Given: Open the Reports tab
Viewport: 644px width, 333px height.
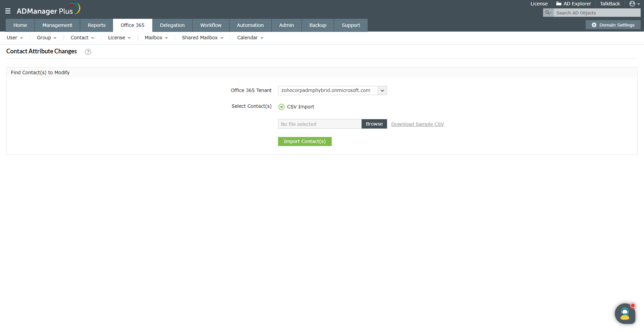Looking at the screenshot, I should tap(97, 25).
